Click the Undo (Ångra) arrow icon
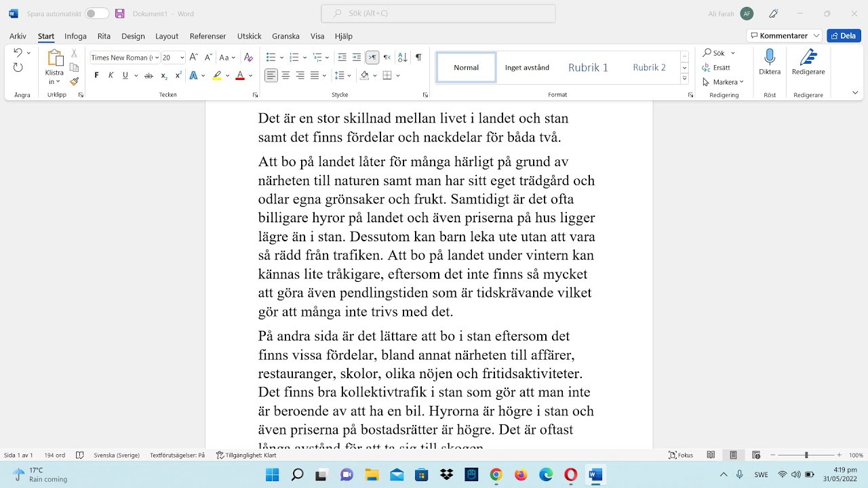The height and width of the screenshot is (488, 868). tap(18, 53)
